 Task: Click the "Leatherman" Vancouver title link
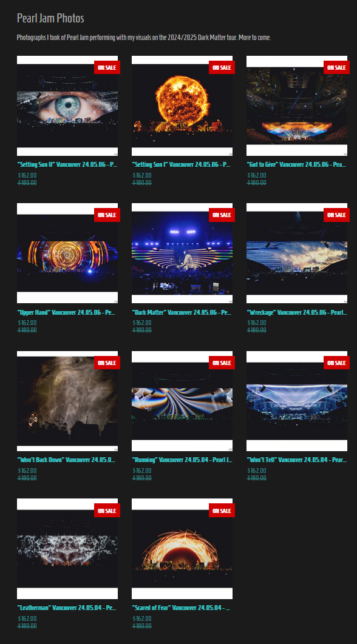point(67,608)
